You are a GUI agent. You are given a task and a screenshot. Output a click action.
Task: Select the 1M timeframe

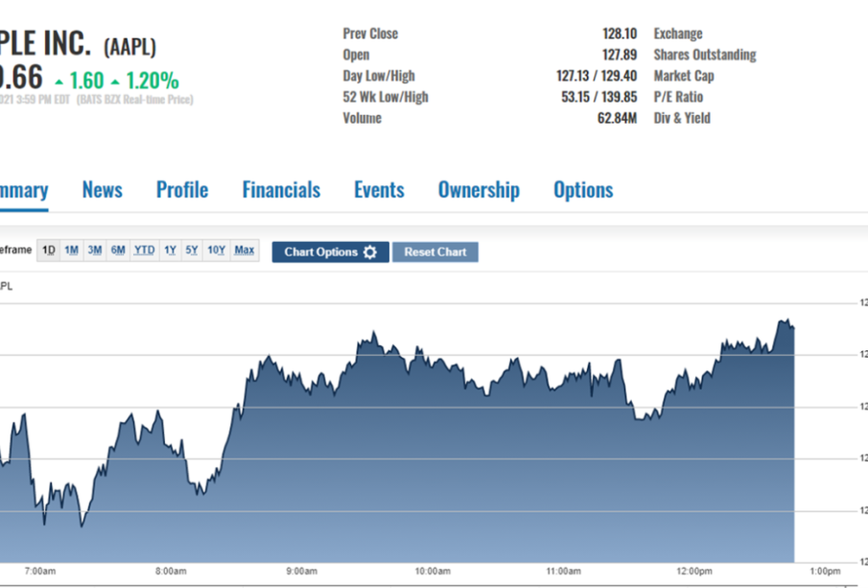[71, 250]
